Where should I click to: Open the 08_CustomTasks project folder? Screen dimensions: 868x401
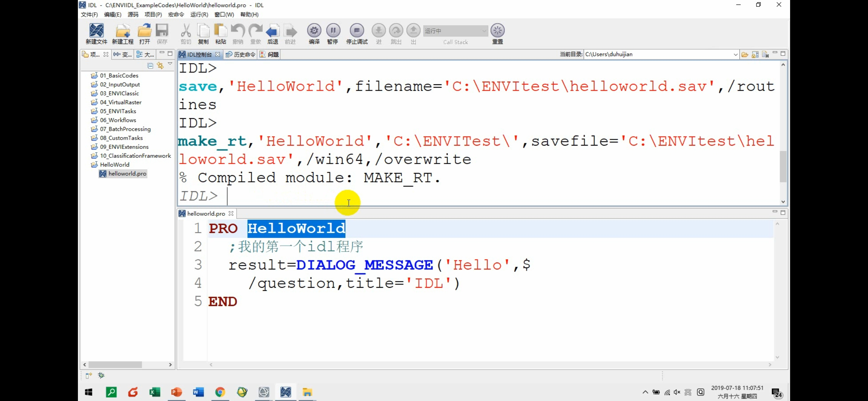pyautogui.click(x=121, y=138)
